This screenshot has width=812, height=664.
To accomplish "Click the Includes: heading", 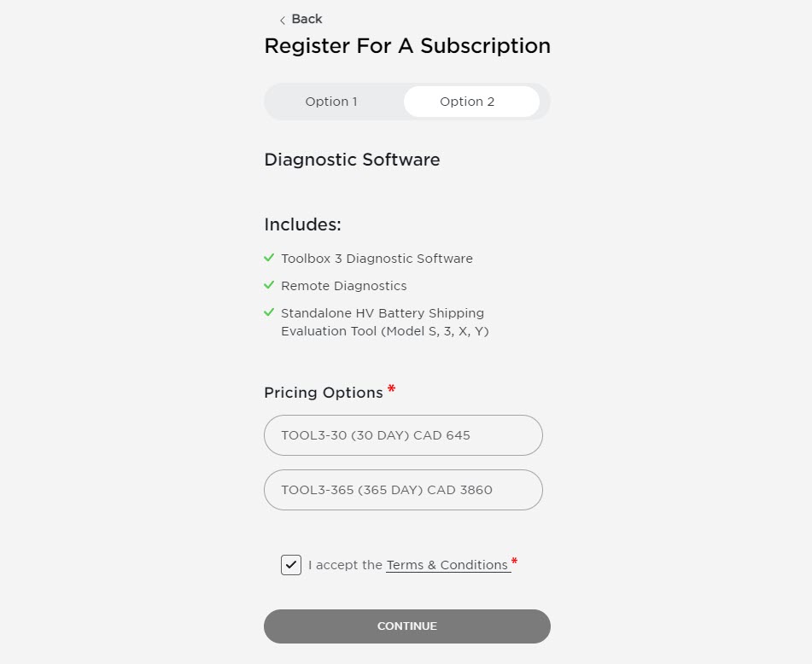I will [x=302, y=224].
